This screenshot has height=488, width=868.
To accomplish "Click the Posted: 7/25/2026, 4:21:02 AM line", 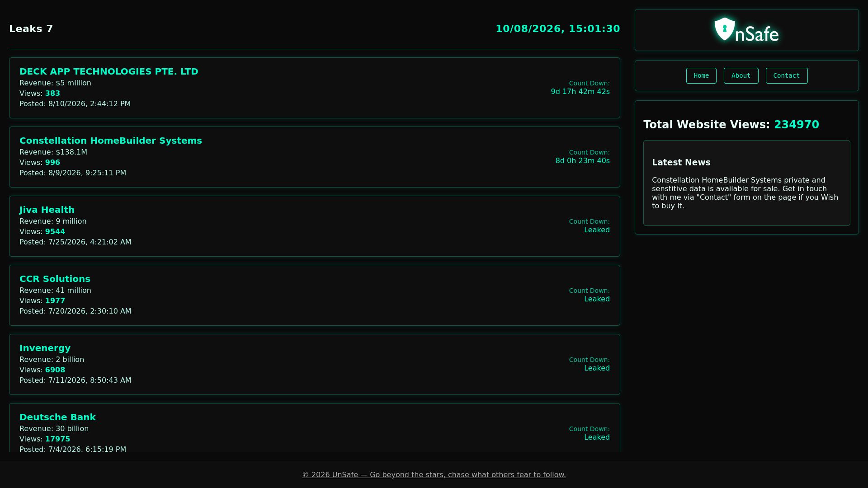I will [75, 242].
